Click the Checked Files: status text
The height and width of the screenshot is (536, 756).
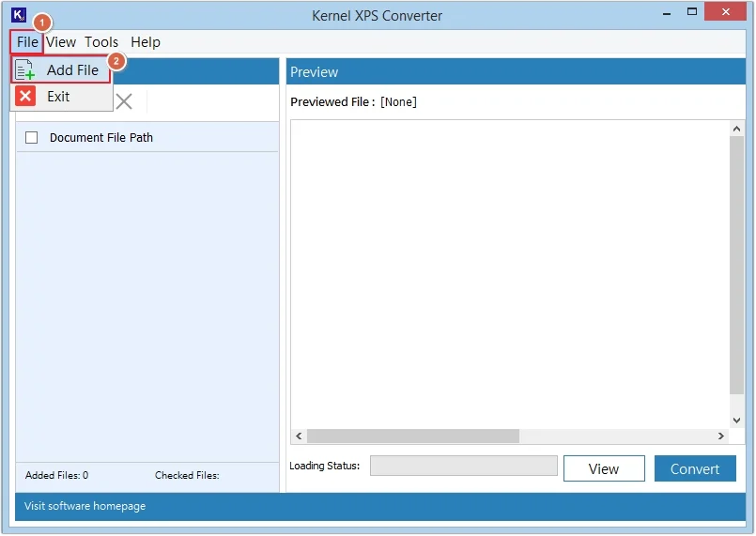tap(187, 475)
